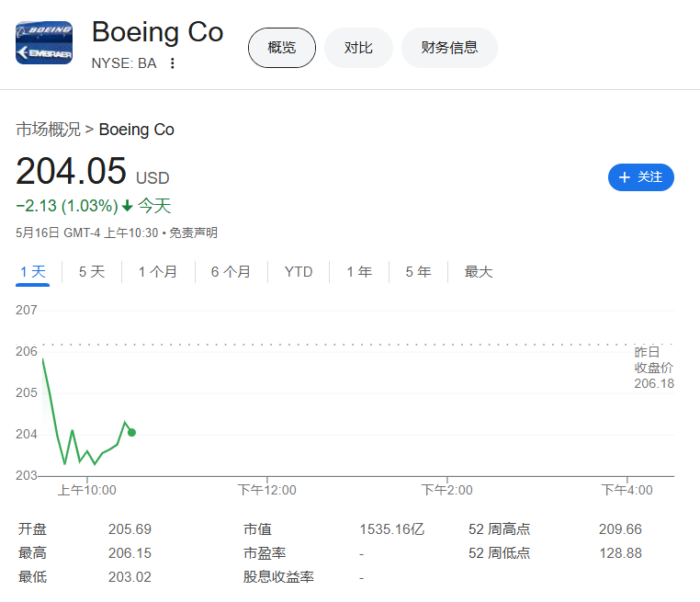Open the 免责声明 disclaimer link
This screenshot has width=700, height=602.
click(x=193, y=233)
